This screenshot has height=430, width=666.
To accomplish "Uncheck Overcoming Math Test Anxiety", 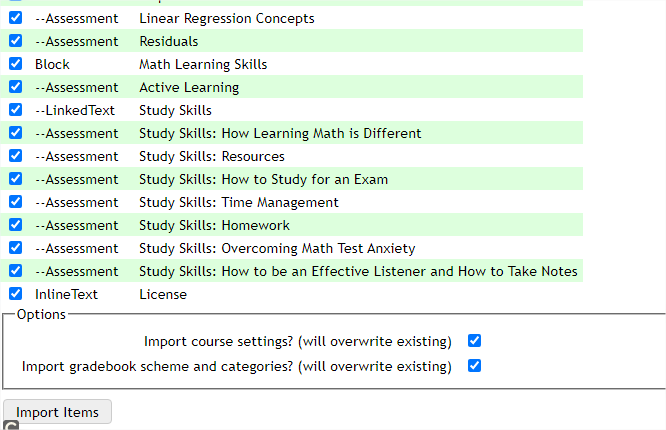I will (15, 248).
